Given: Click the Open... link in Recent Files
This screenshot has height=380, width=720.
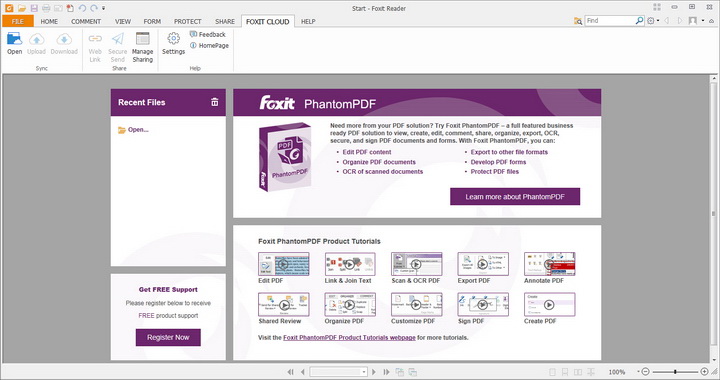Looking at the screenshot, I should pyautogui.click(x=134, y=130).
